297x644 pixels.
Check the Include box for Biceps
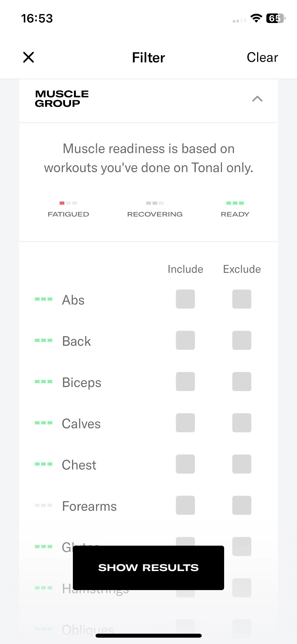[185, 381]
